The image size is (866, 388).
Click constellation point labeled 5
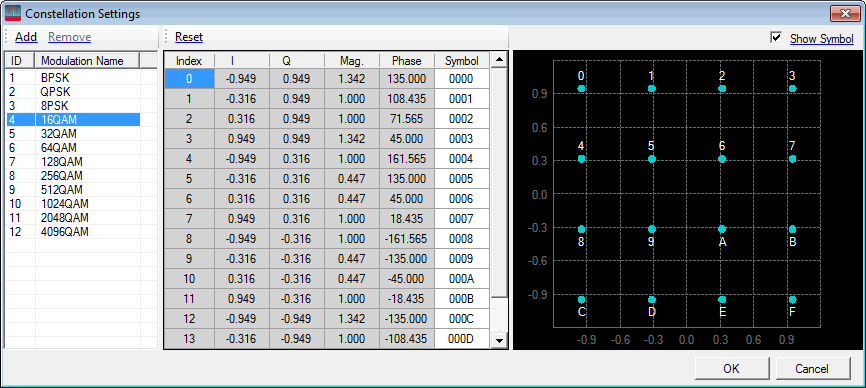click(652, 159)
